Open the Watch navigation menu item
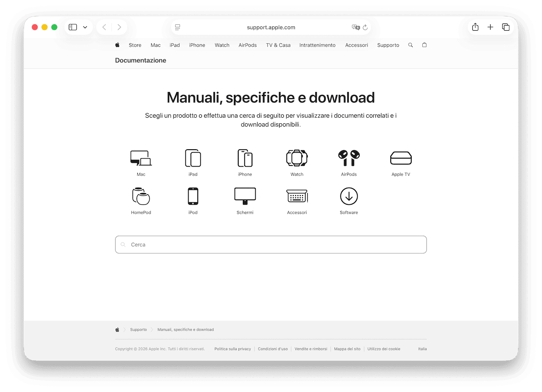Image resolution: width=542 pixels, height=392 pixels. 222,45
